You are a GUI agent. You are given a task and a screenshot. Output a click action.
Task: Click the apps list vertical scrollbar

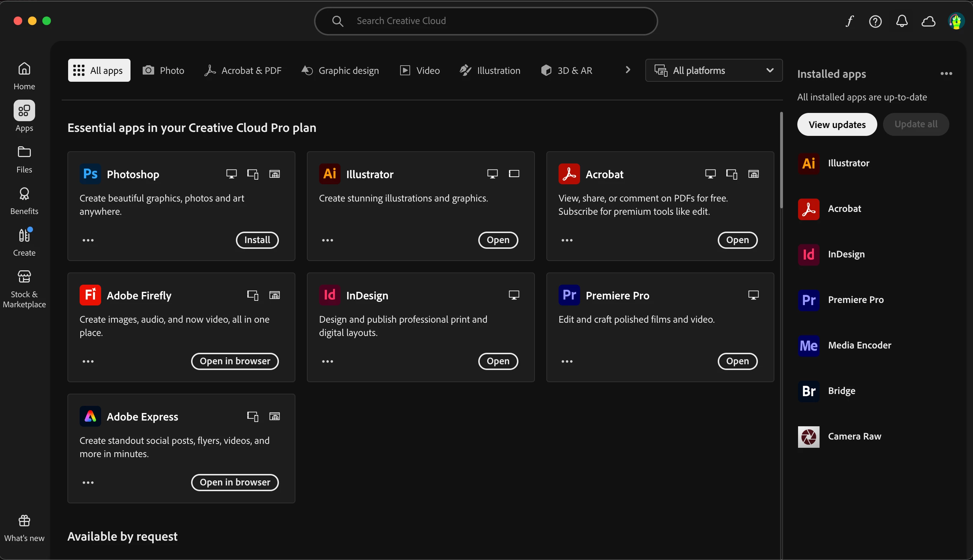coord(781,160)
